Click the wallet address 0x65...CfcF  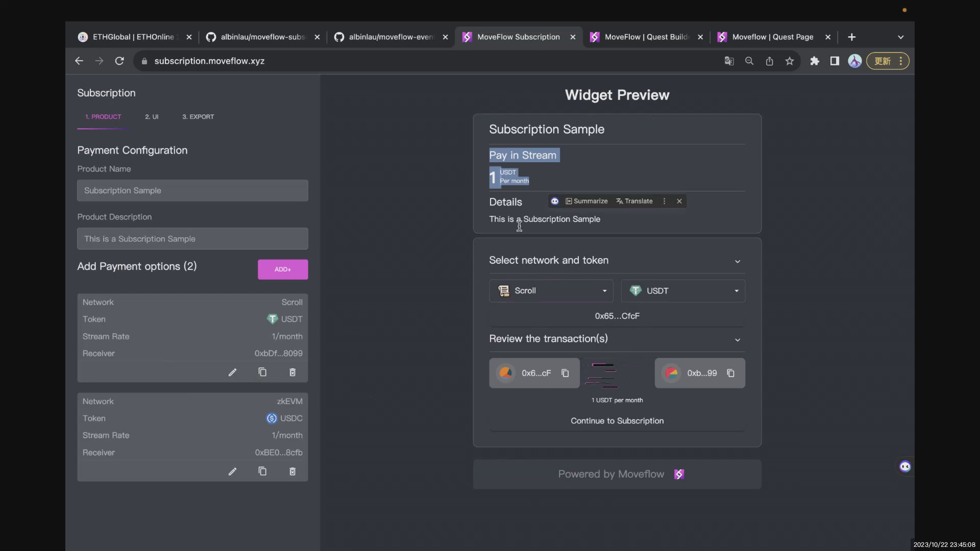[x=617, y=316]
